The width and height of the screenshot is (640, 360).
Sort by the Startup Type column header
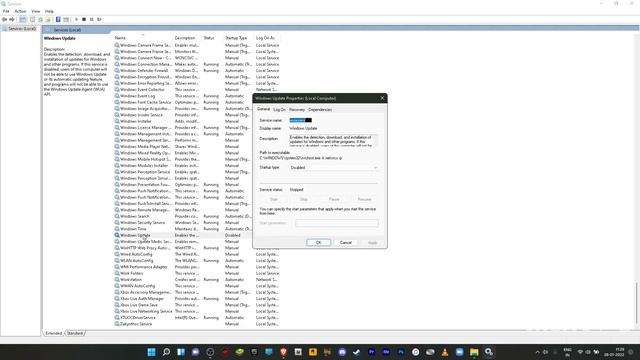pos(238,38)
